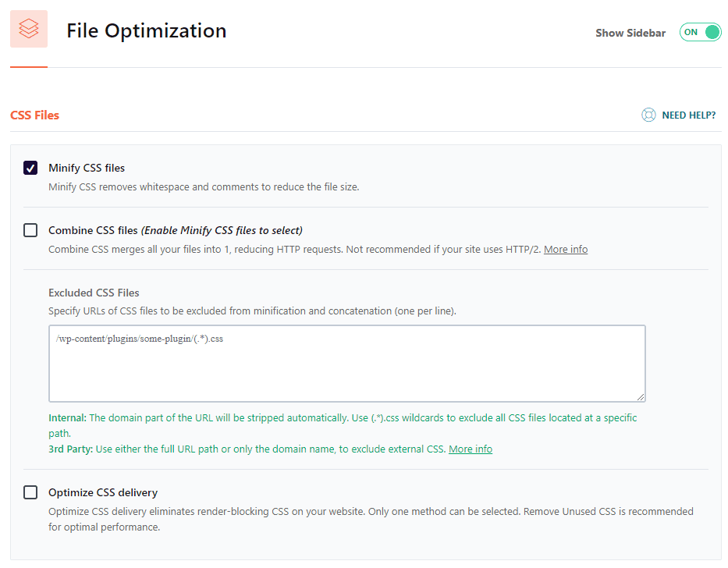The height and width of the screenshot is (568, 728).
Task: Enable the Combine CSS files checkbox
Action: click(x=30, y=230)
